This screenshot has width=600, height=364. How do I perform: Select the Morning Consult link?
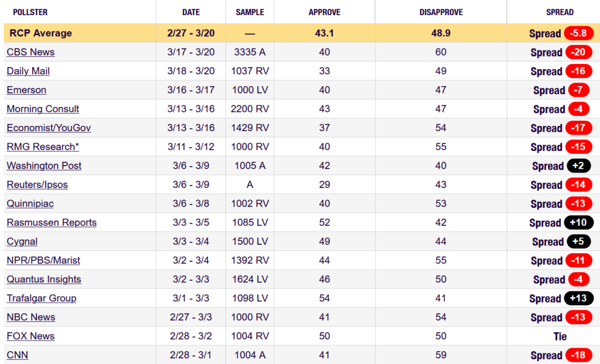click(x=43, y=109)
